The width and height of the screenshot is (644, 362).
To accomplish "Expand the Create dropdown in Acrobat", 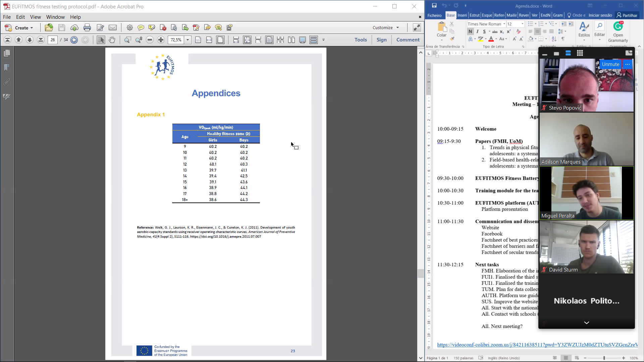I will pos(32,28).
